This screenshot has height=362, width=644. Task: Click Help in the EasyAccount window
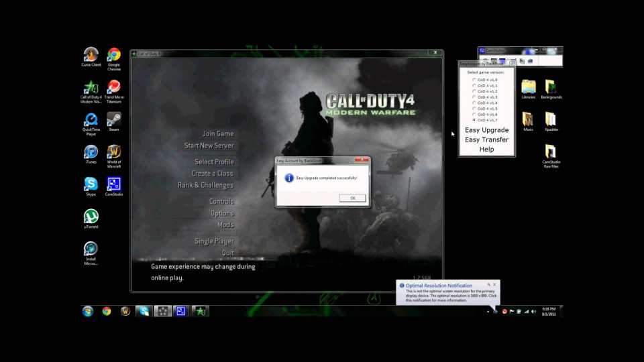point(487,149)
